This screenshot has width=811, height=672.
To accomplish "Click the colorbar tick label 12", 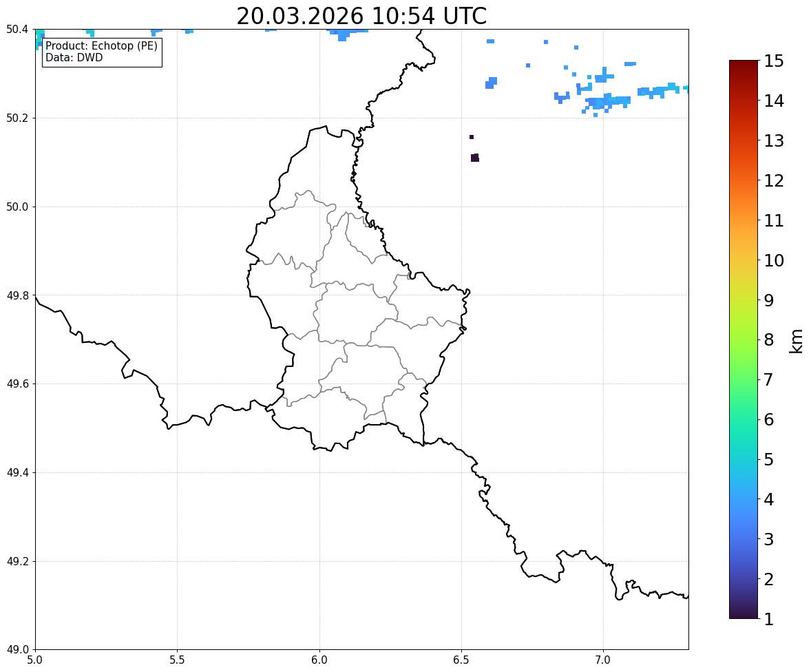I will coord(774,180).
